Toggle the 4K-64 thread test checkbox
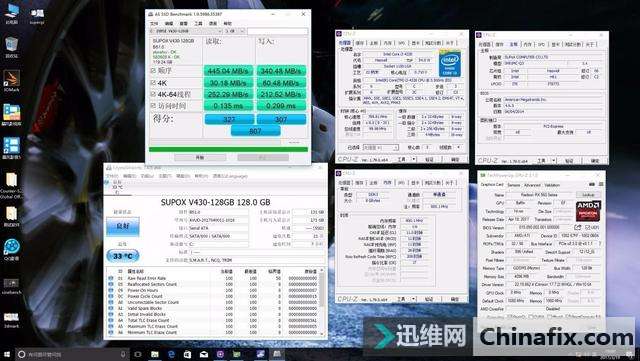The width and height of the screenshot is (640, 361). [153, 94]
